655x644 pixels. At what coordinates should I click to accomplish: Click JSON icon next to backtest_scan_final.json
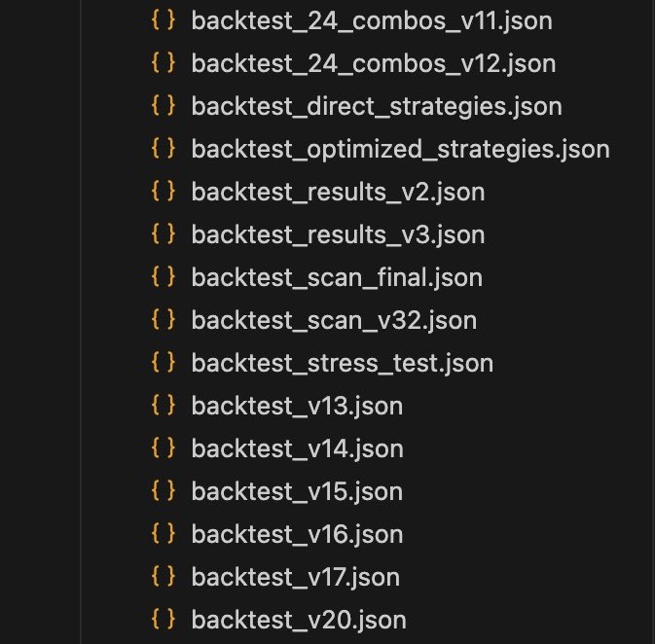(163, 277)
